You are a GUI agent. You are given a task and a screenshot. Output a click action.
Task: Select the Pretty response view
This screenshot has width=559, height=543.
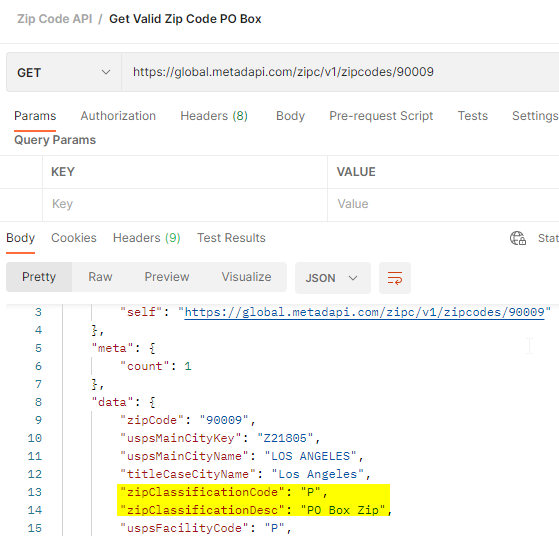39,277
